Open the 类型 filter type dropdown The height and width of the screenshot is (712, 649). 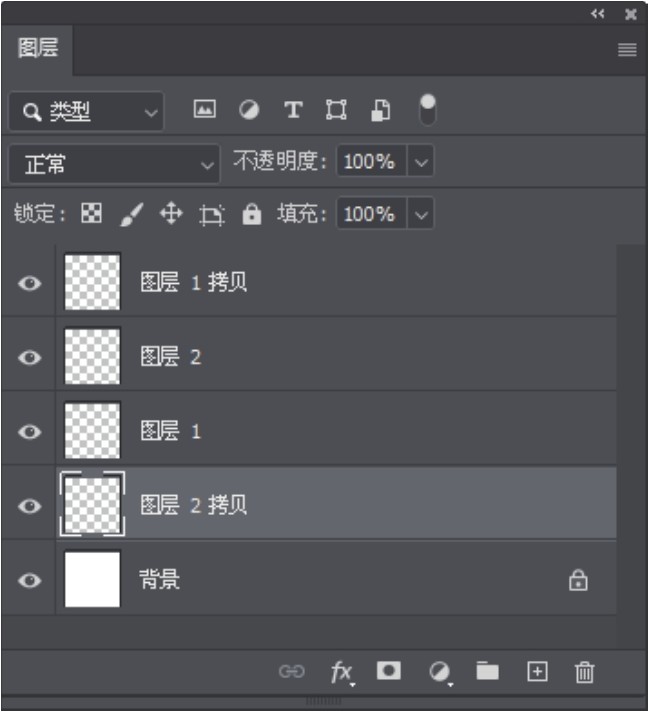[86, 111]
